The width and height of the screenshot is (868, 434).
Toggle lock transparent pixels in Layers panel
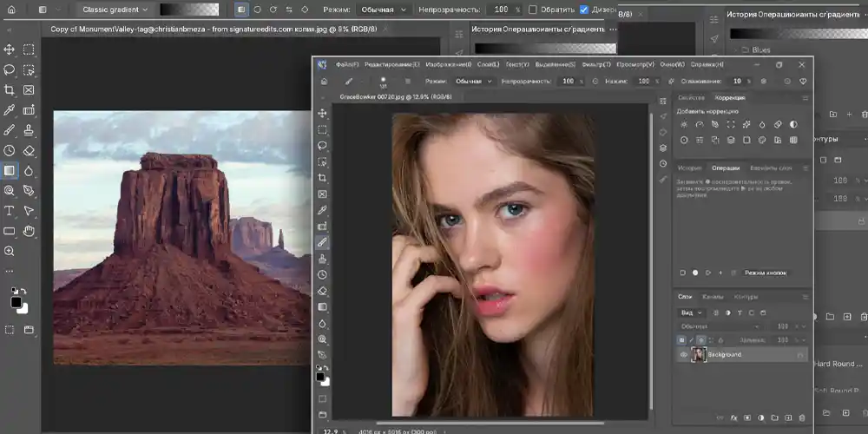tap(682, 340)
